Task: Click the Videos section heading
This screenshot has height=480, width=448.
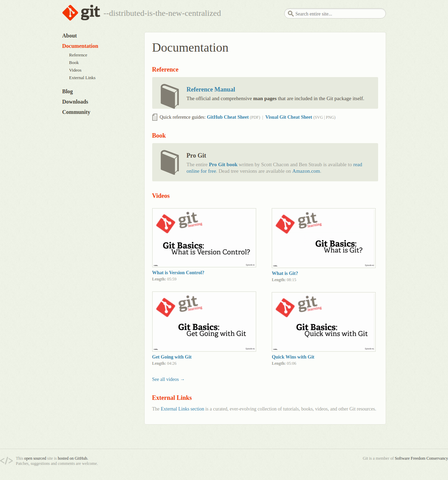Action: [161, 196]
